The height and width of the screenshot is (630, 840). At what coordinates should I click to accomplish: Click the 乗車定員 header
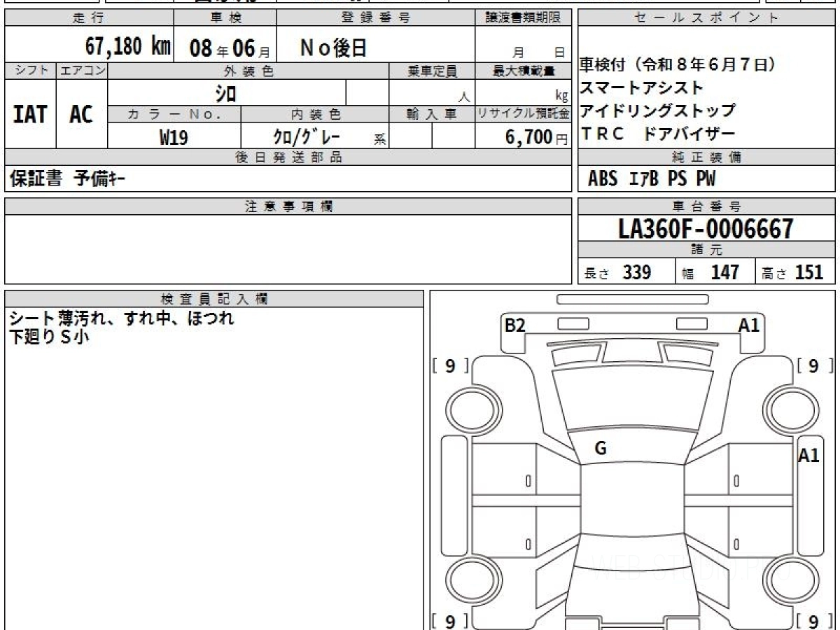click(432, 71)
